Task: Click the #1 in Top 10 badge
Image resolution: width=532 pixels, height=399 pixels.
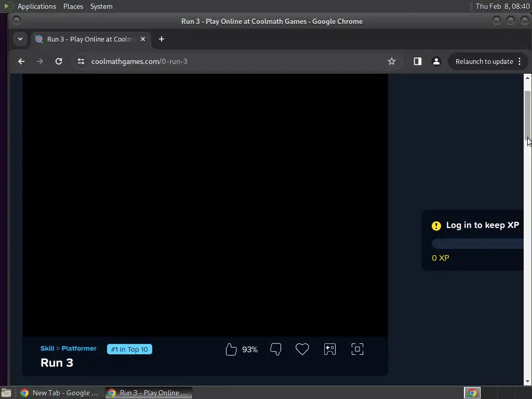Action: pos(129,349)
